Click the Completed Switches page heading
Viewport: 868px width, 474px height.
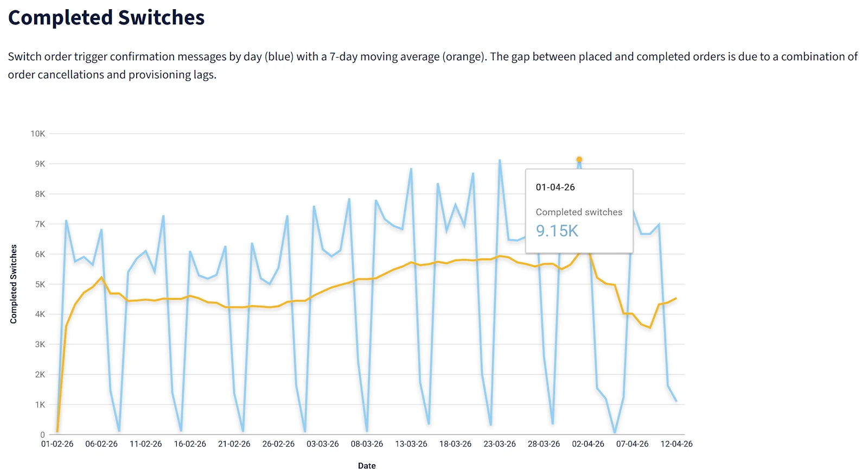pyautogui.click(x=106, y=17)
